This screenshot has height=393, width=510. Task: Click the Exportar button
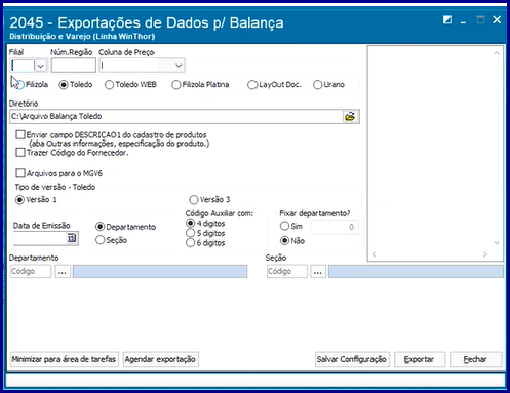tap(419, 359)
